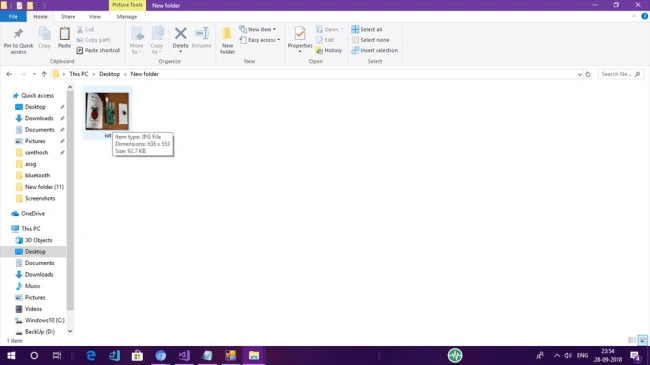This screenshot has height=365, width=650.
Task: Open the Easy access dropdown
Action: [260, 40]
